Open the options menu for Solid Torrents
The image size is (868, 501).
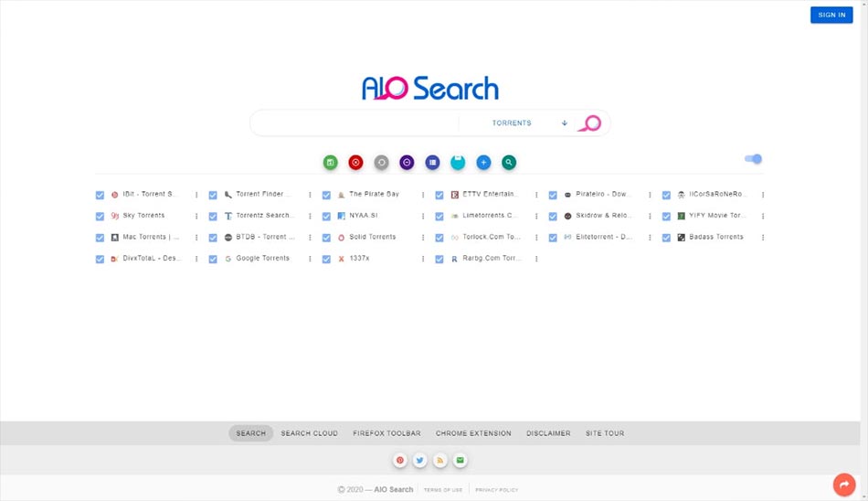coord(423,237)
